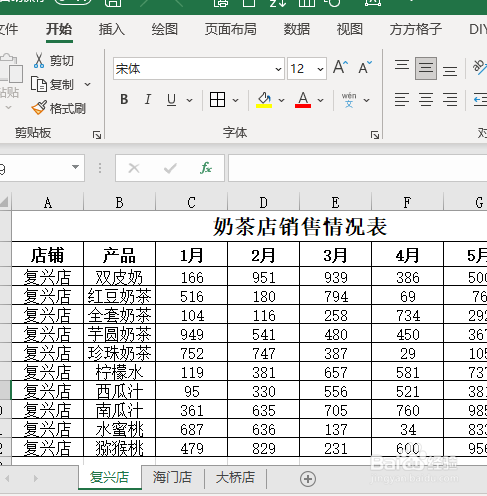Click the previous sheet scroll arrow
Screen dimensions: 487x496
7,479
